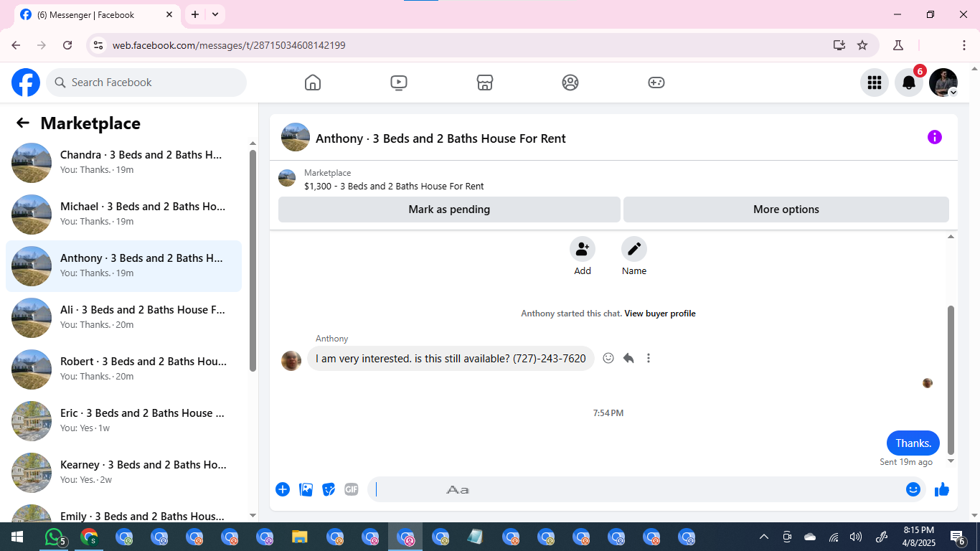Viewport: 980px width, 551px height.
Task: Reload the page in browser
Action: pos(67,45)
